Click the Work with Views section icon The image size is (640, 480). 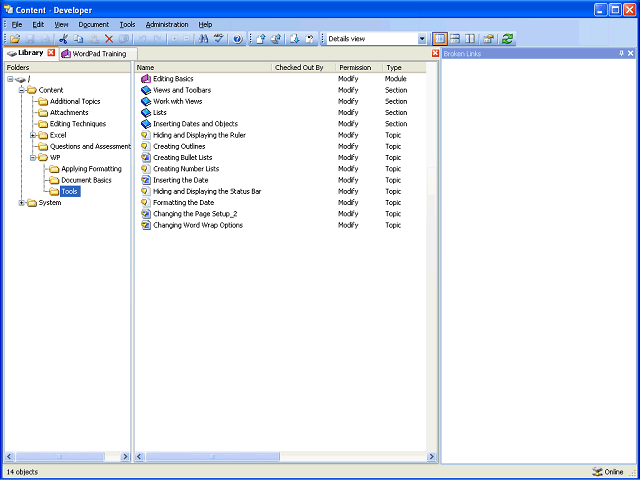tap(146, 102)
